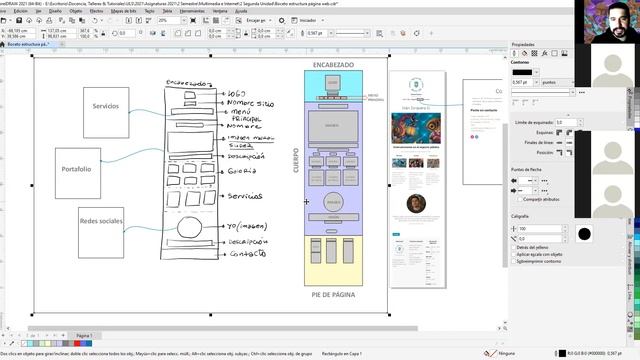Select the round corner shape icon

pos(178,33)
